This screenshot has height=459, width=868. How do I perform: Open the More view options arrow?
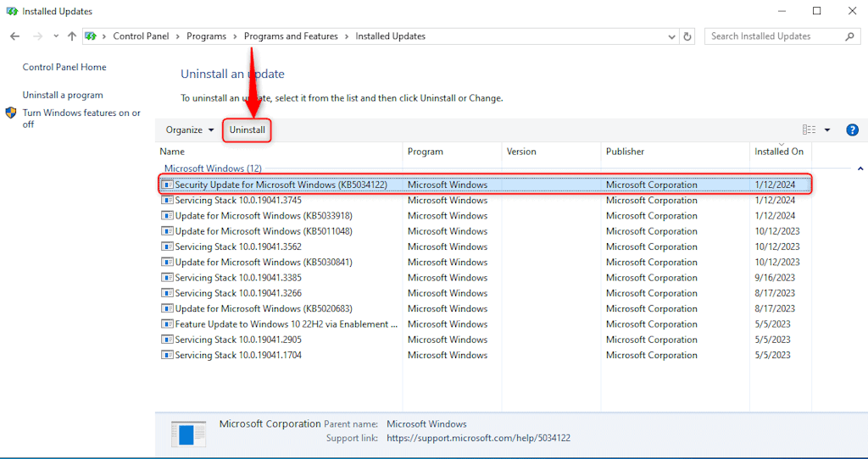(x=827, y=130)
